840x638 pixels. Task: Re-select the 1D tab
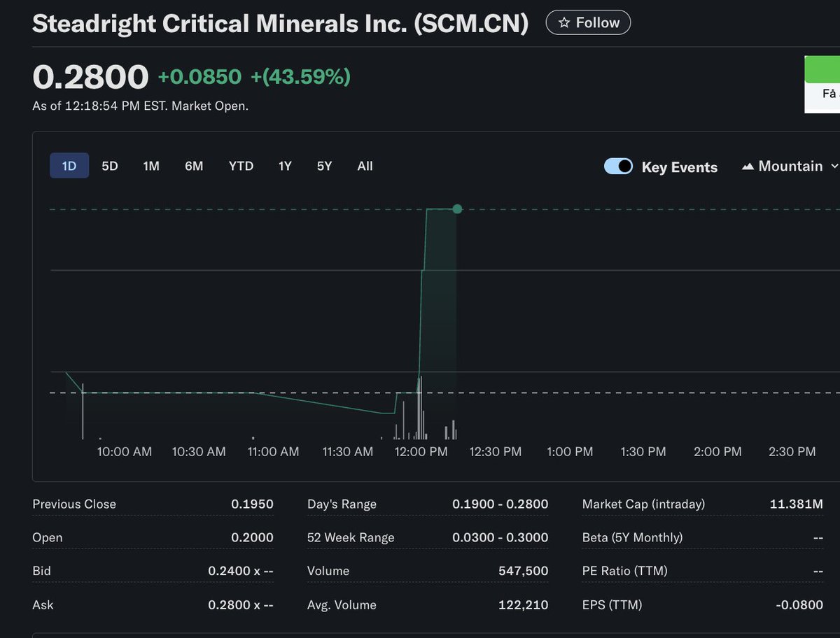click(69, 166)
